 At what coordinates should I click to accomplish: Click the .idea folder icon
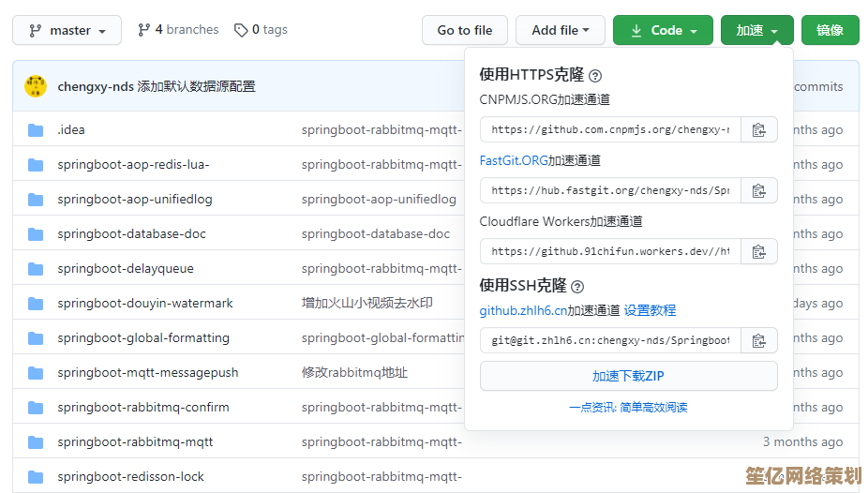36,130
